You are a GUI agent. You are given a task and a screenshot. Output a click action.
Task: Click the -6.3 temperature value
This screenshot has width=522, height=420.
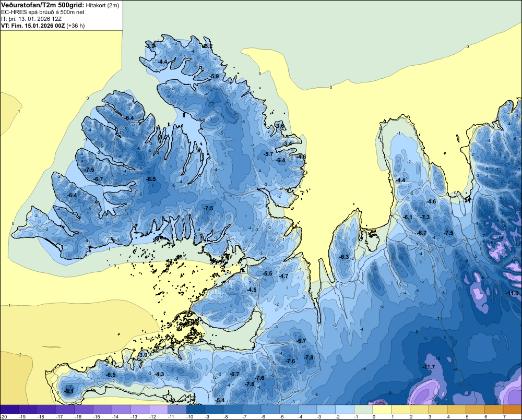[x=344, y=257]
